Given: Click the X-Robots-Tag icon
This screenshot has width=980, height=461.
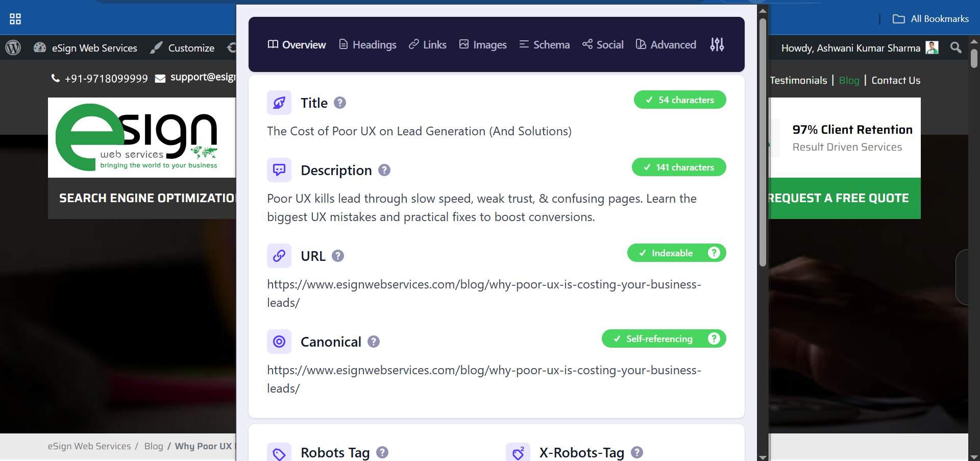Looking at the screenshot, I should coord(518,452).
